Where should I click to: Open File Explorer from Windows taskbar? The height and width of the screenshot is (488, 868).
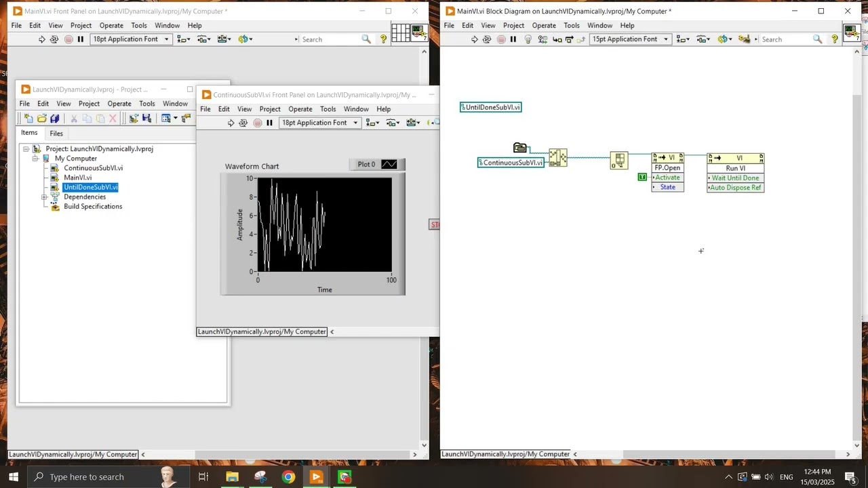232,477
